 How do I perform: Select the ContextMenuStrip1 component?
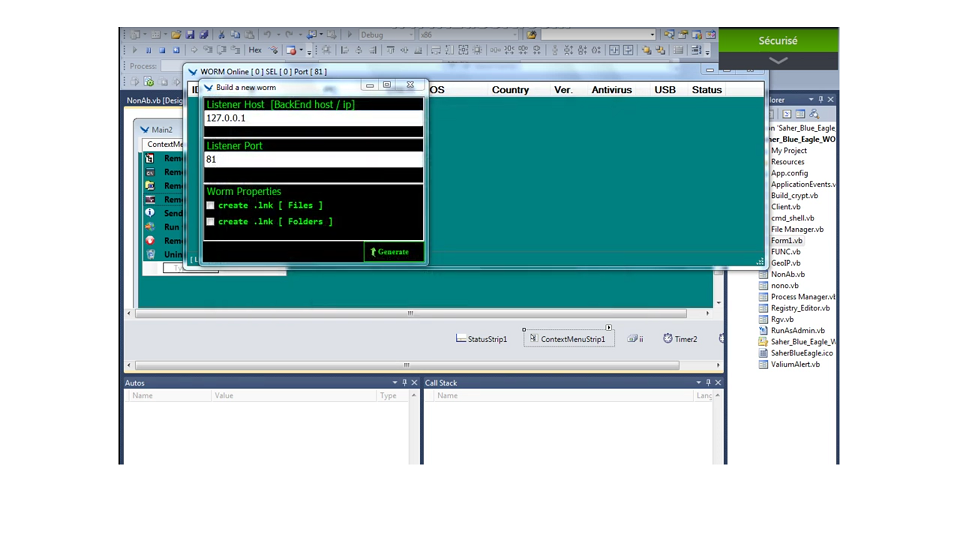tap(569, 339)
